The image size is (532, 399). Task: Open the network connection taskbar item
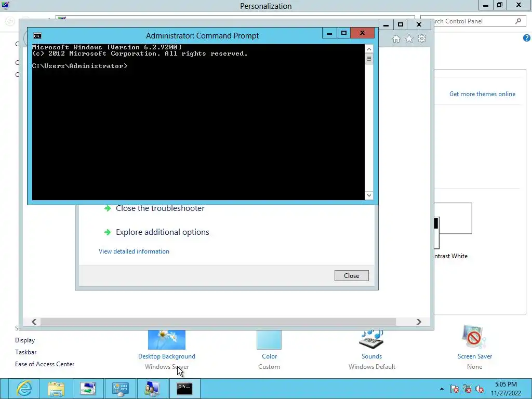88,389
